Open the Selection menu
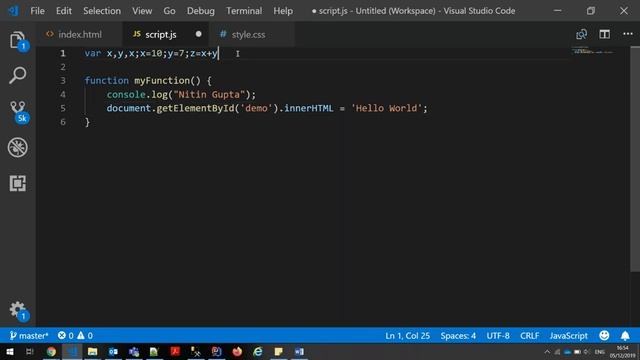The image size is (640, 360). [102, 11]
